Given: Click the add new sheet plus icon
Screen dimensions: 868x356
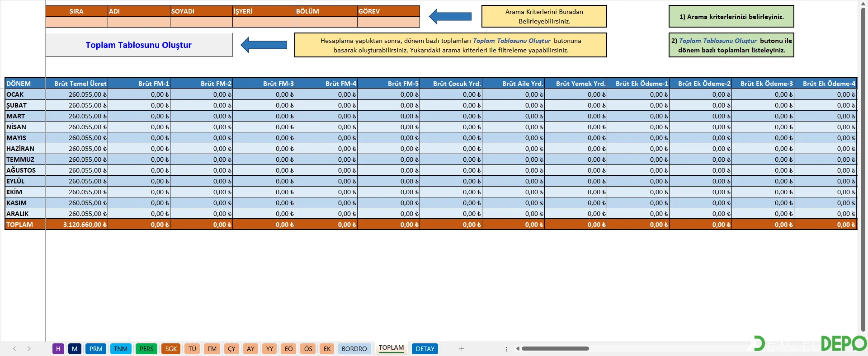Looking at the screenshot, I should tap(462, 348).
